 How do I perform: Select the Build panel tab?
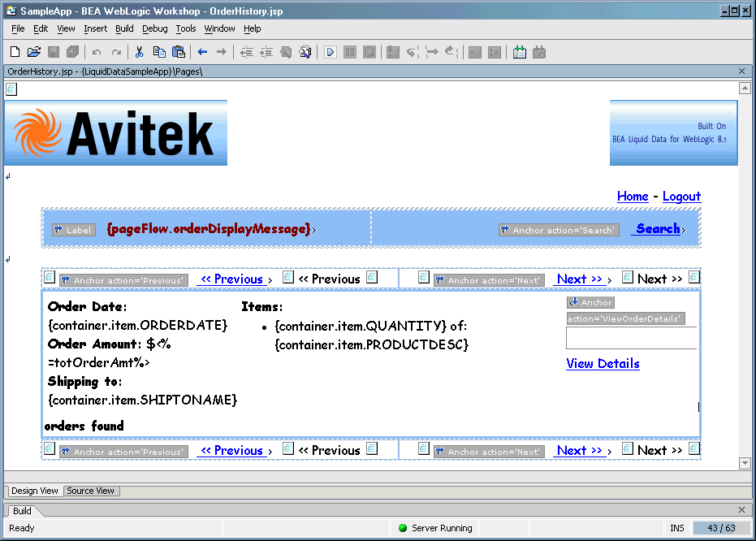coord(22,511)
